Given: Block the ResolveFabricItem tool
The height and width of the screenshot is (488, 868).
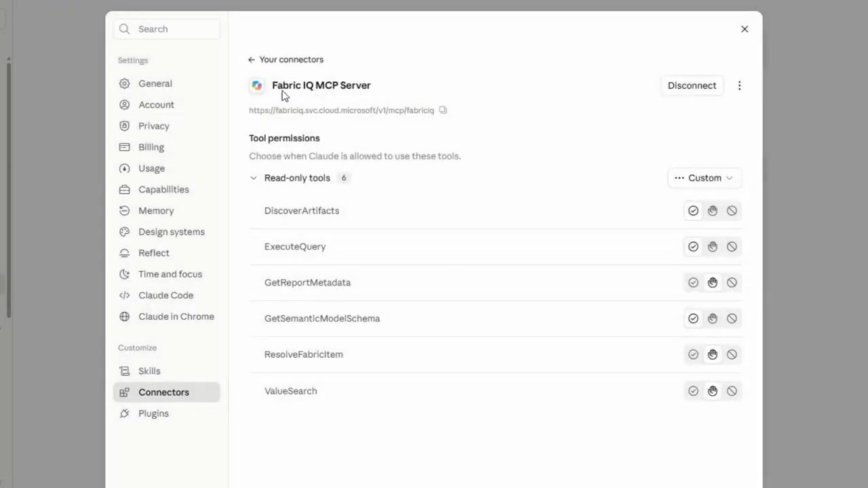Looking at the screenshot, I should (x=732, y=354).
